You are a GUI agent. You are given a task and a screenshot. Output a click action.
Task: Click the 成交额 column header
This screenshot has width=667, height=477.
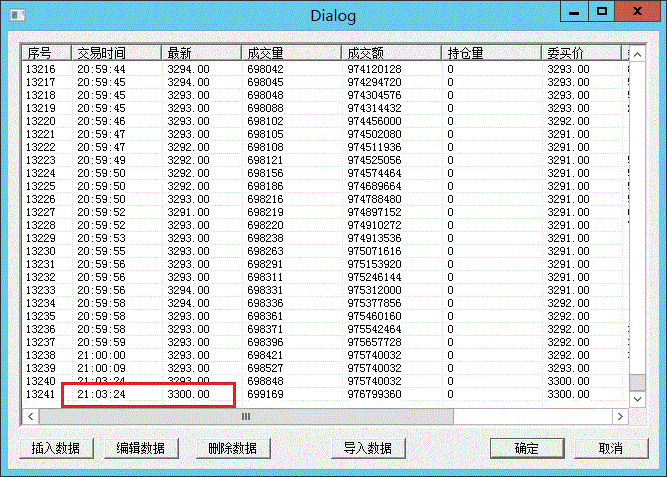pos(390,52)
